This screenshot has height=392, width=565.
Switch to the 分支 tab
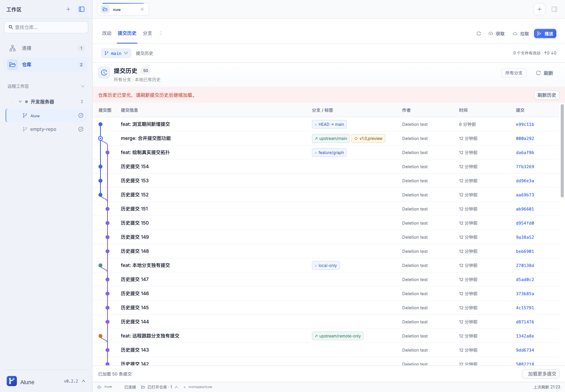click(x=148, y=33)
